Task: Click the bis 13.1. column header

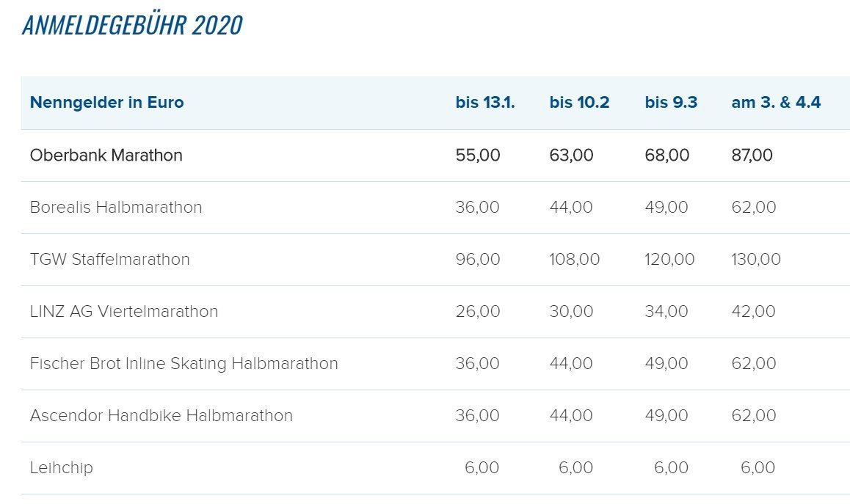Action: 485,103
